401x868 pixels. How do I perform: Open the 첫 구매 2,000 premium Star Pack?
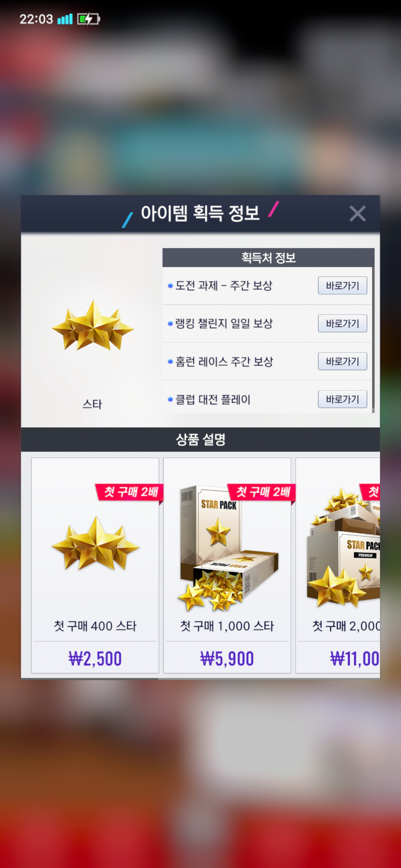338,565
